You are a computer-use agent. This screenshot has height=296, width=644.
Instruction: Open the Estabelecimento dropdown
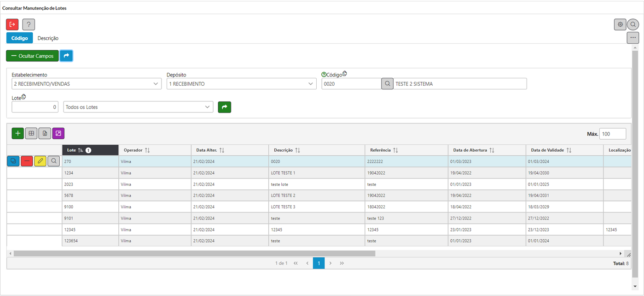pyautogui.click(x=87, y=84)
